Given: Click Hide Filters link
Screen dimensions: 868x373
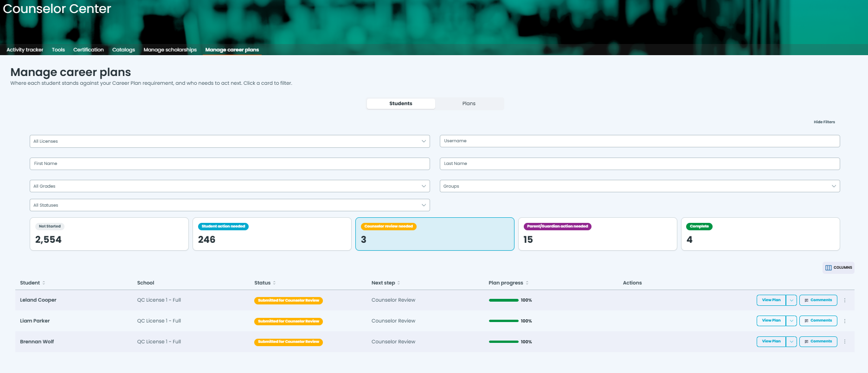Looking at the screenshot, I should [x=824, y=122].
